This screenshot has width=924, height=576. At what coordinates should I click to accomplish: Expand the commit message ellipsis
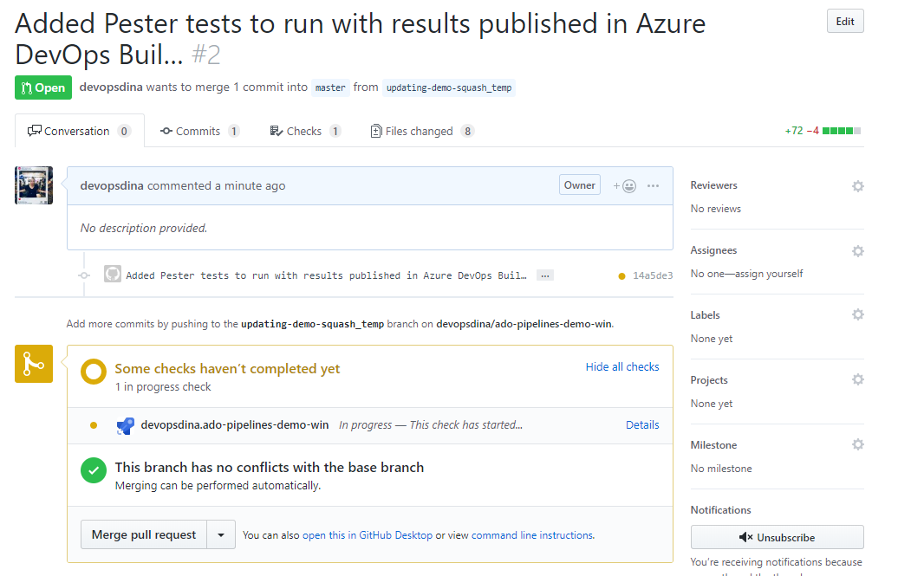(x=545, y=275)
